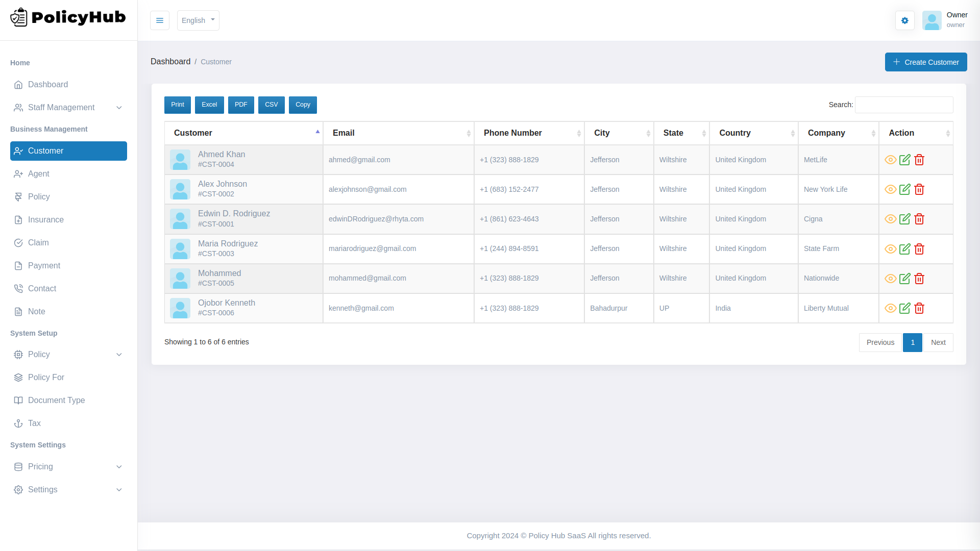Screen dimensions: 980x551
Task: Export the table with the PDF button
Action: pyautogui.click(x=241, y=105)
